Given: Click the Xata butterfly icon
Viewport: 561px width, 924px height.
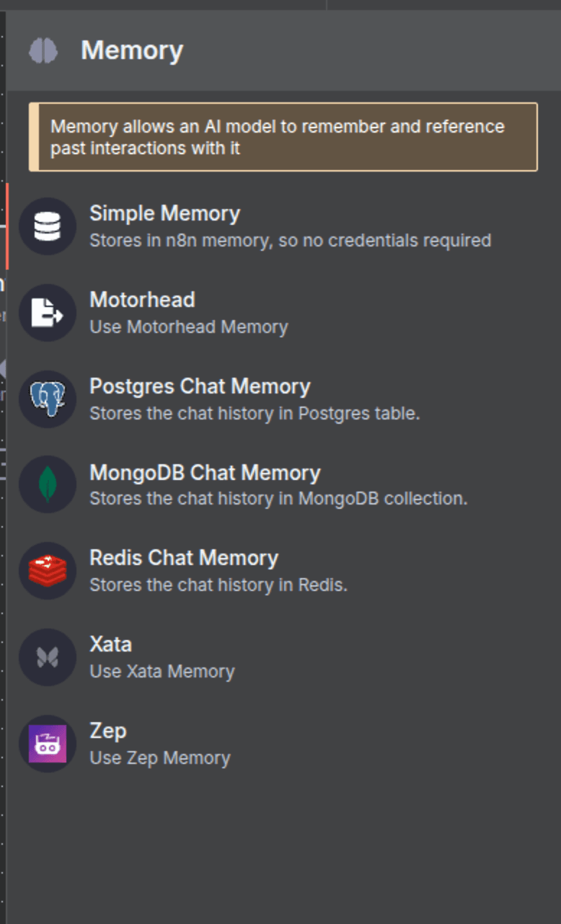Looking at the screenshot, I should 48,657.
